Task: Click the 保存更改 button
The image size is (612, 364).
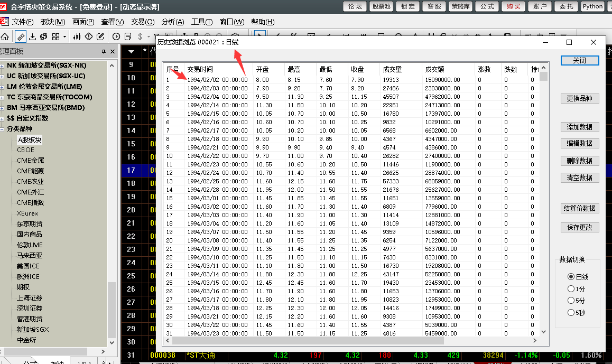Action: coord(580,227)
